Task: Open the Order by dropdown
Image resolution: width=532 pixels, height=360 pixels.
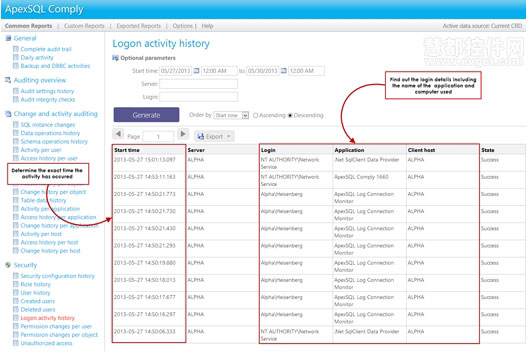Action: [231, 115]
